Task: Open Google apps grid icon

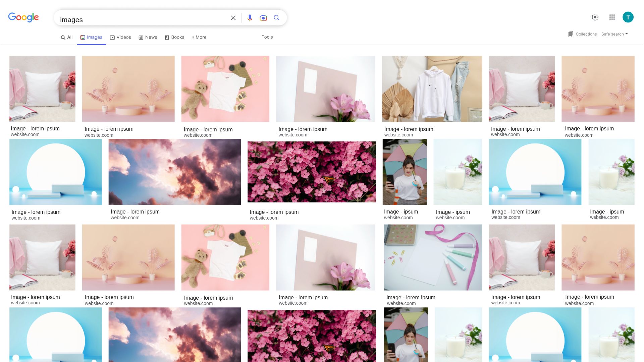Action: [612, 17]
